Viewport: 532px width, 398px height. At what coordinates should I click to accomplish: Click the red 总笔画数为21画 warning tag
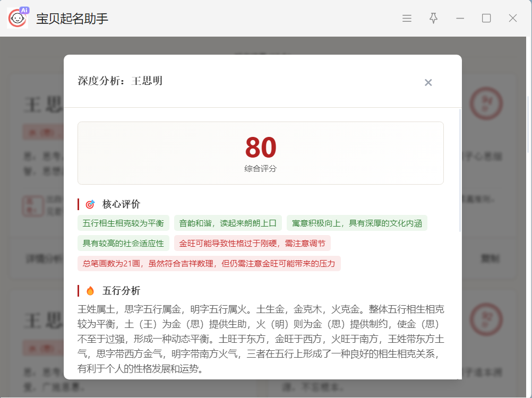point(209,264)
